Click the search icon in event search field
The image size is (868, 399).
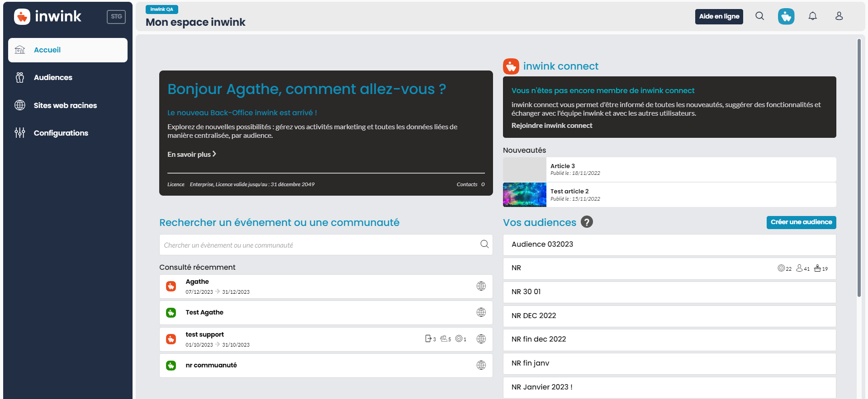point(484,244)
